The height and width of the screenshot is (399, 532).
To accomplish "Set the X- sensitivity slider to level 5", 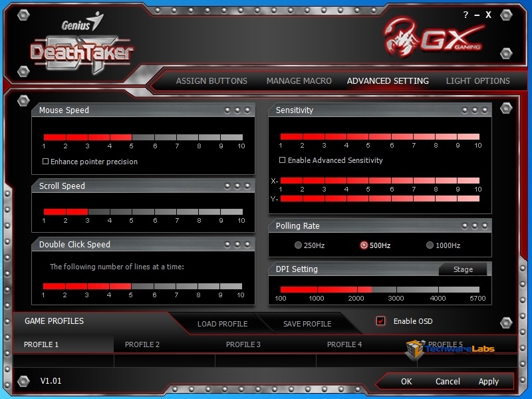I will 368,180.
